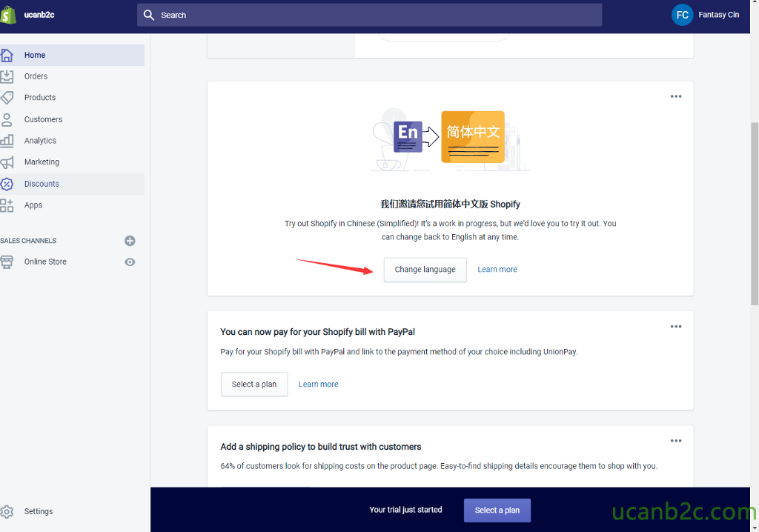Screen dimensions: 759x532
Task: Click the Chinese Shopify invitation heading
Action: pos(450,205)
